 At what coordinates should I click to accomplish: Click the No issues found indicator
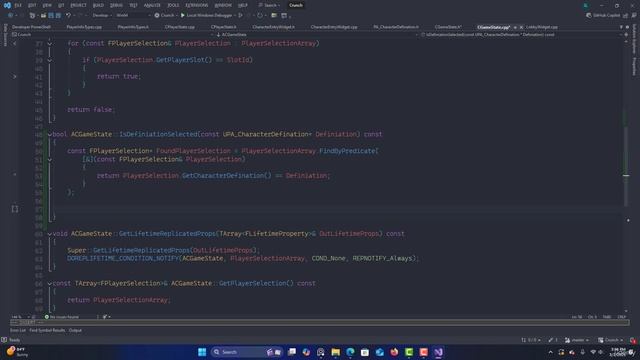point(62,317)
